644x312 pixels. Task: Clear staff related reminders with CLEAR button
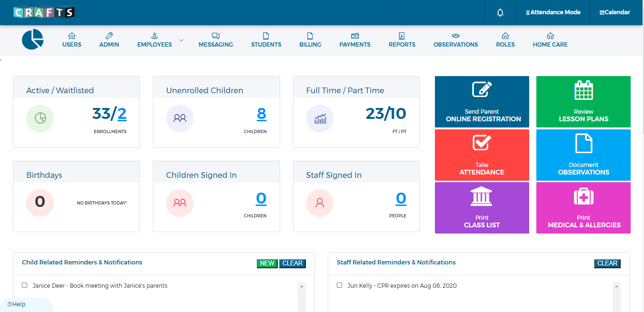click(x=607, y=263)
